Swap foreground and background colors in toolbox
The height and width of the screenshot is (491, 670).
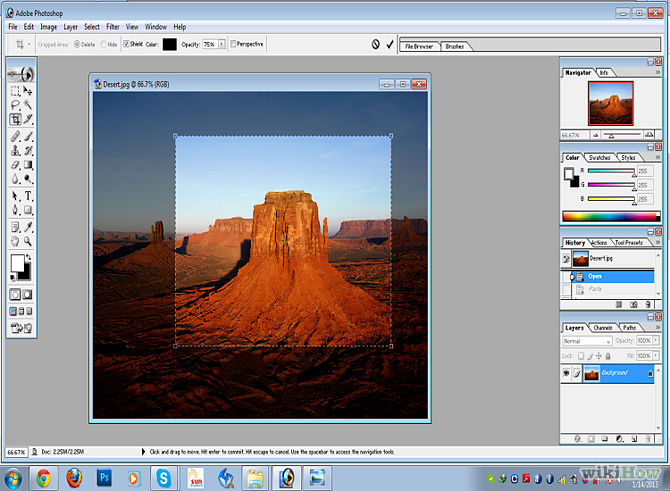pos(28,257)
